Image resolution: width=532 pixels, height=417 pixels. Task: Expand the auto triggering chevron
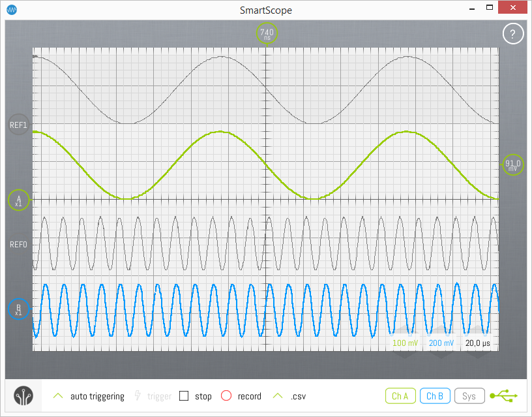57,395
